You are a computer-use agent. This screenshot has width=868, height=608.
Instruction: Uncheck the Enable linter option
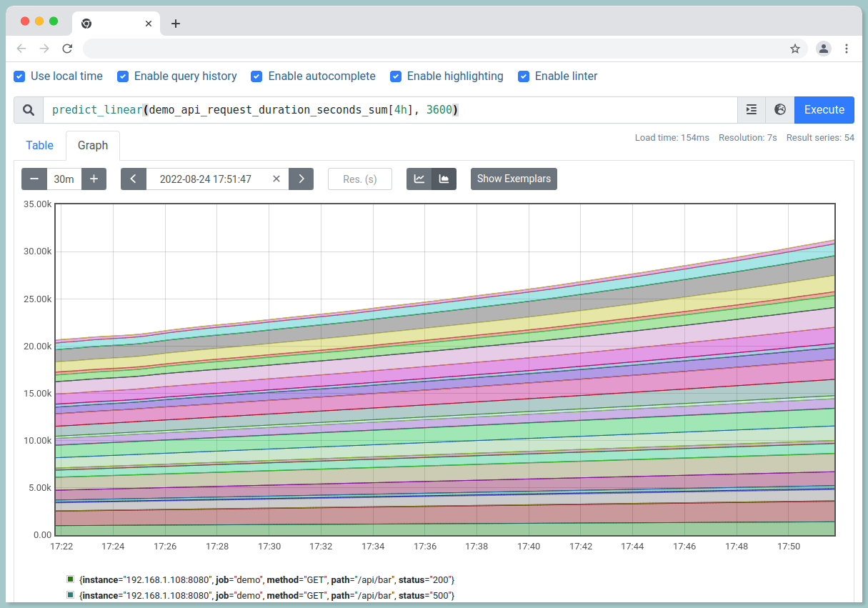tap(524, 76)
